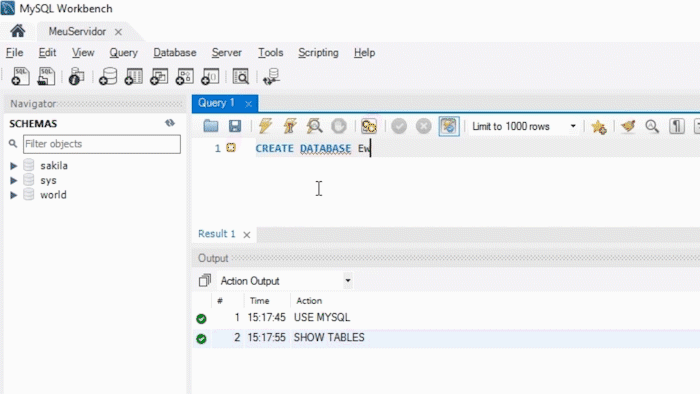Create a new table icon
The image size is (700, 394).
133,77
